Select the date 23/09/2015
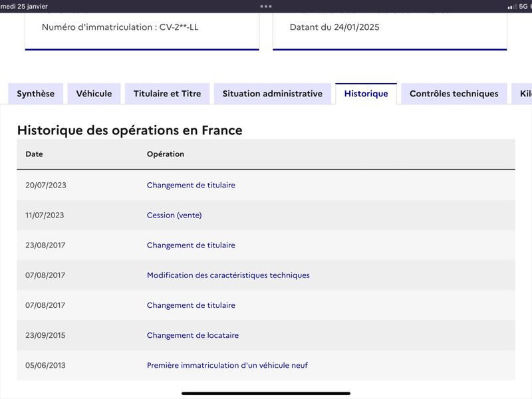The height and width of the screenshot is (399, 532). 45,335
